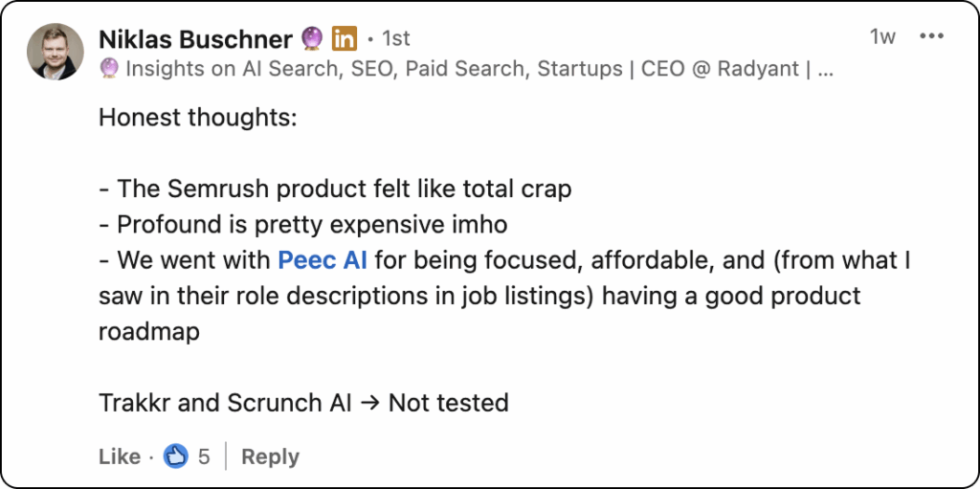Screen dimensions: 980x489
Task: Click the blue thumbs-up reaction icon
Action: [176, 456]
